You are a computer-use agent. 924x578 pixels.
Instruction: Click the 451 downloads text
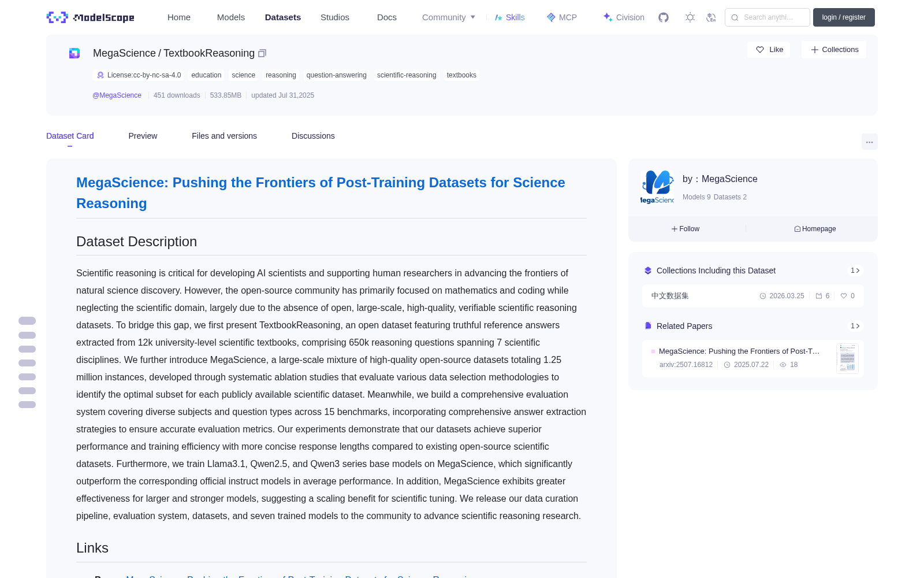pyautogui.click(x=177, y=95)
